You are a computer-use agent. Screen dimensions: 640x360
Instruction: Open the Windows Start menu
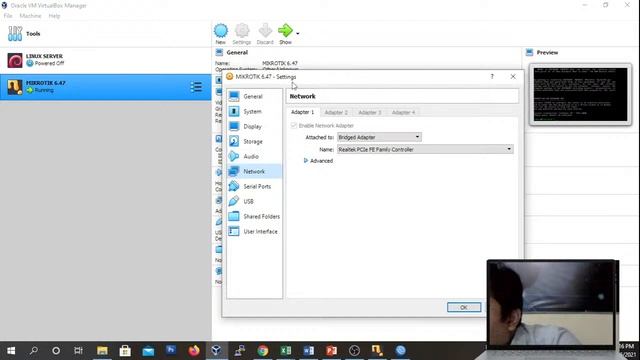coord(11,351)
